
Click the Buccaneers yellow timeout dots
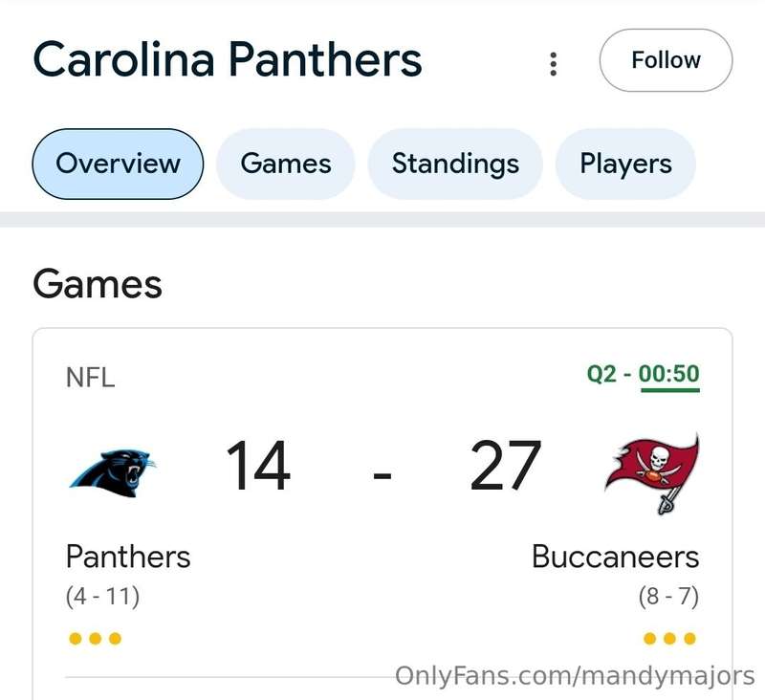click(669, 638)
